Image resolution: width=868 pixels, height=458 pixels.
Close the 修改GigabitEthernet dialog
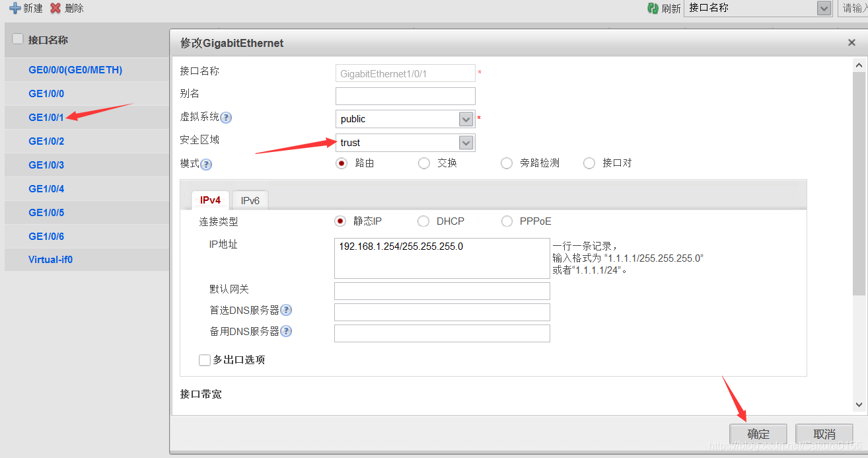[851, 42]
